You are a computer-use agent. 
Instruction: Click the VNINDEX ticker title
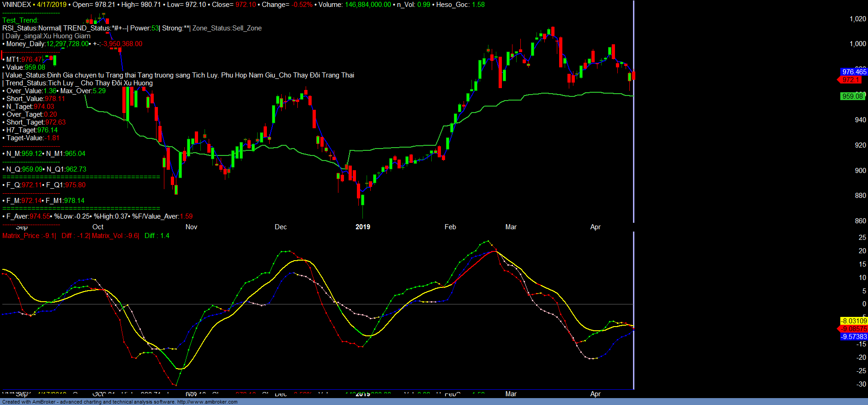[17, 5]
